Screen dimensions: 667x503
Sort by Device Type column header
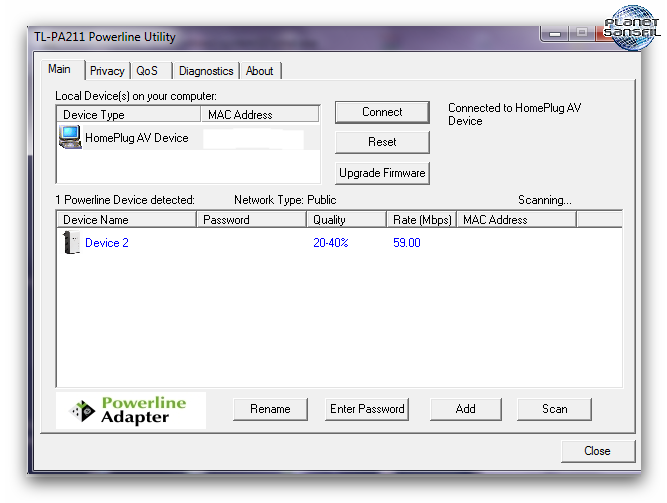[x=128, y=115]
